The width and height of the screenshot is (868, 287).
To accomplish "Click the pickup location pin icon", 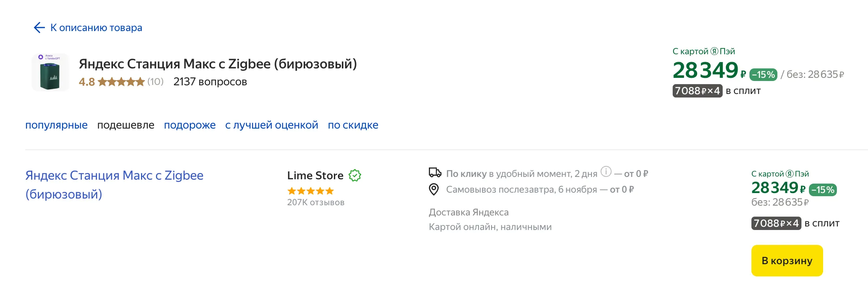I will click(x=434, y=189).
